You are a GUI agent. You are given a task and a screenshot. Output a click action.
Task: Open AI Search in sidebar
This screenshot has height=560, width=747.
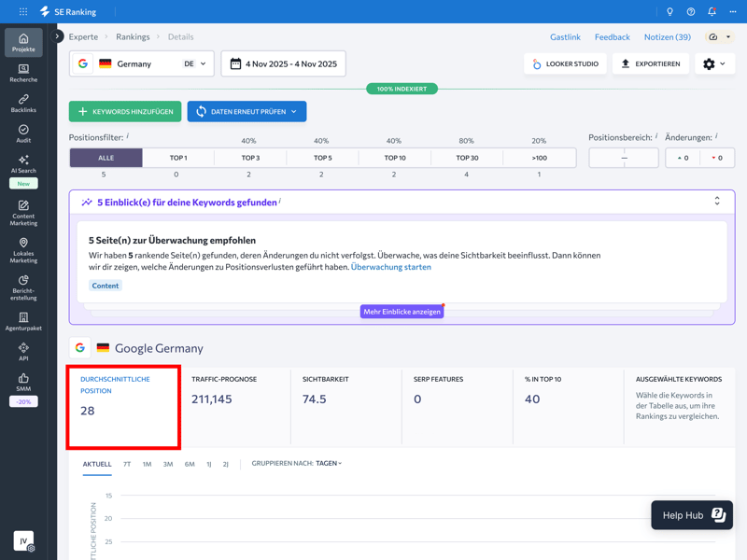pos(23,164)
